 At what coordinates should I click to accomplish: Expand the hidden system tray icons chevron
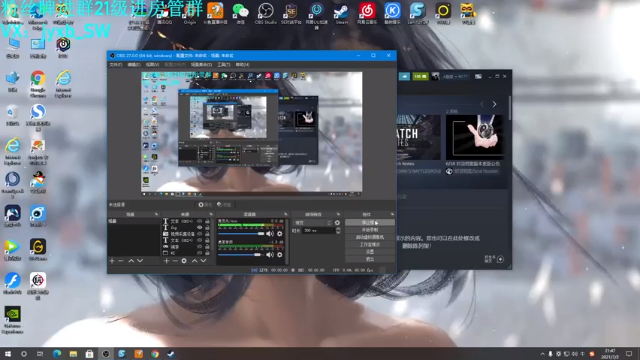click(542, 354)
